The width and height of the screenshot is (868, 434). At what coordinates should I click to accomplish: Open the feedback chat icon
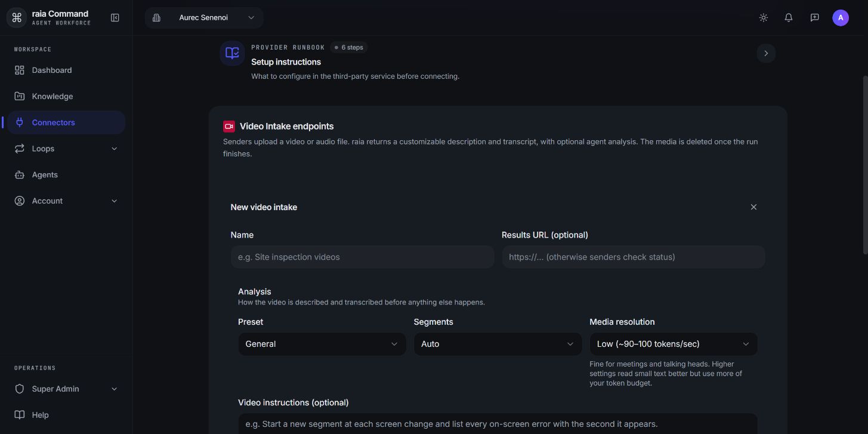pos(814,18)
